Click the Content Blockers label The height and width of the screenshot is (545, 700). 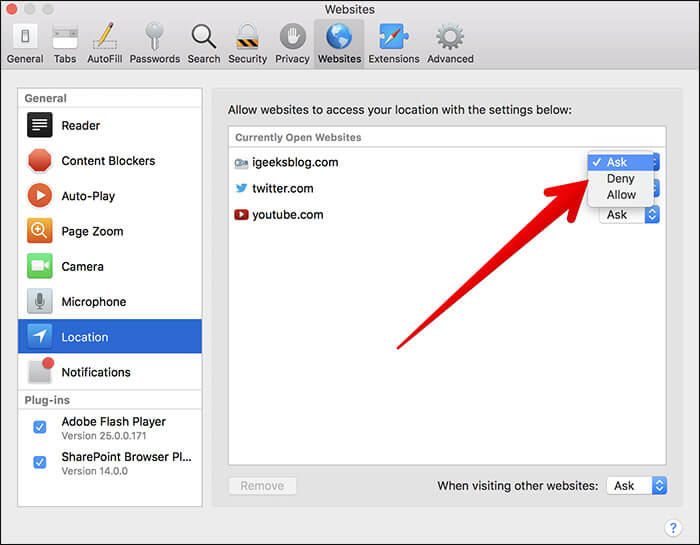coord(108,161)
